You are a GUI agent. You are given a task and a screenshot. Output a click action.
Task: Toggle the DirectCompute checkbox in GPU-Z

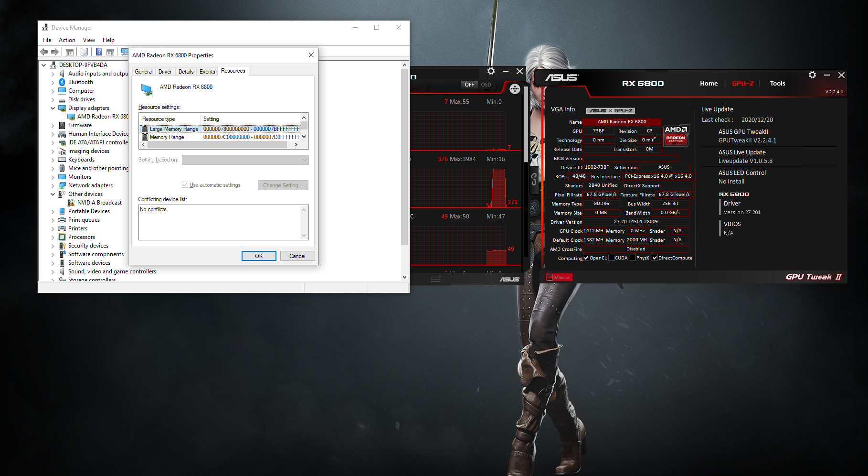(x=655, y=258)
